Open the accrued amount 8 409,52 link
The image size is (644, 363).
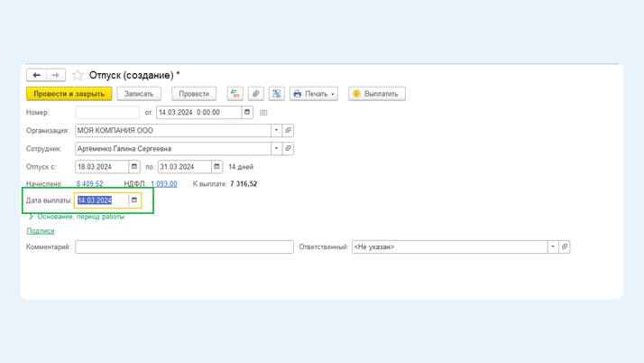(89, 184)
